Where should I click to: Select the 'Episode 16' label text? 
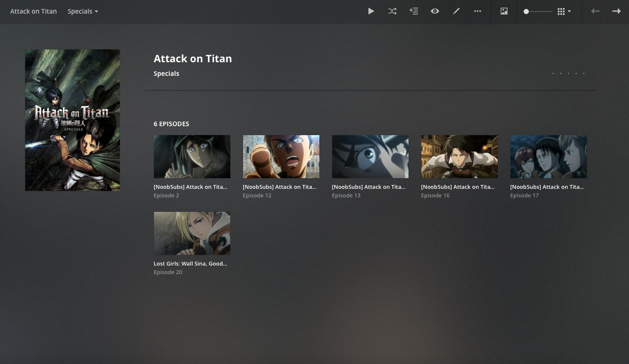coord(435,195)
